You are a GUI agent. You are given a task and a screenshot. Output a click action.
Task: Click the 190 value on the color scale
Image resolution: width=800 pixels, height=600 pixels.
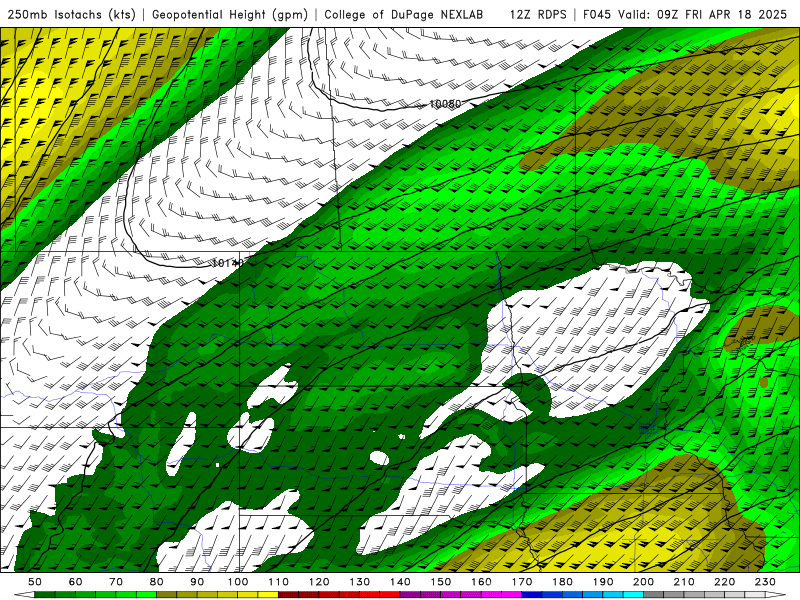[x=603, y=582]
